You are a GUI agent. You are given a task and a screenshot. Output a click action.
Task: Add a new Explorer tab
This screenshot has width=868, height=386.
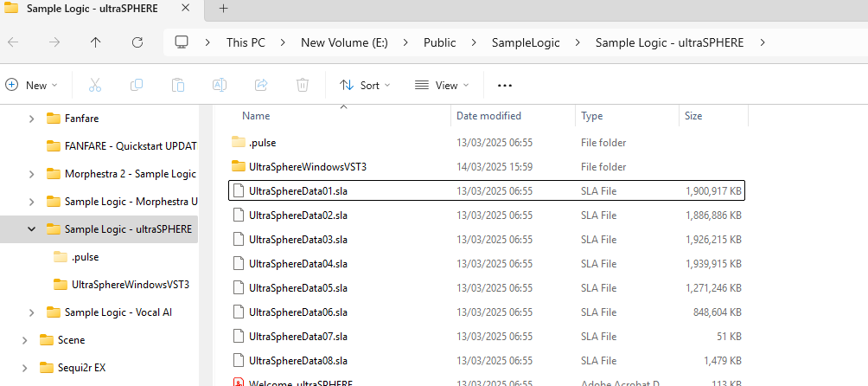coord(223,9)
